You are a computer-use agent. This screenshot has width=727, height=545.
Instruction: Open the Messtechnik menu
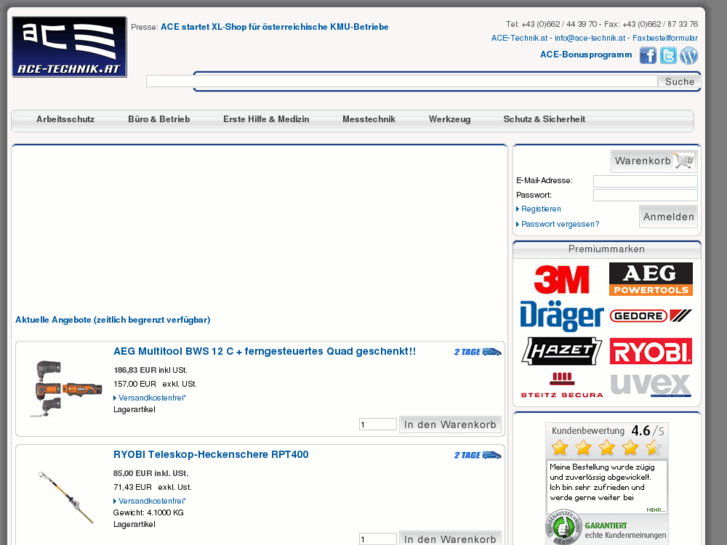click(369, 119)
